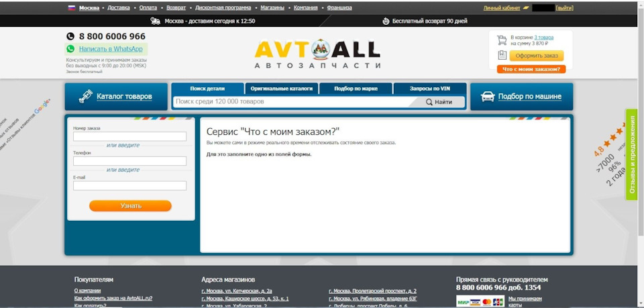Image resolution: width=644 pixels, height=308 pixels.
Task: Open Магазины in the top menu
Action: tap(272, 8)
